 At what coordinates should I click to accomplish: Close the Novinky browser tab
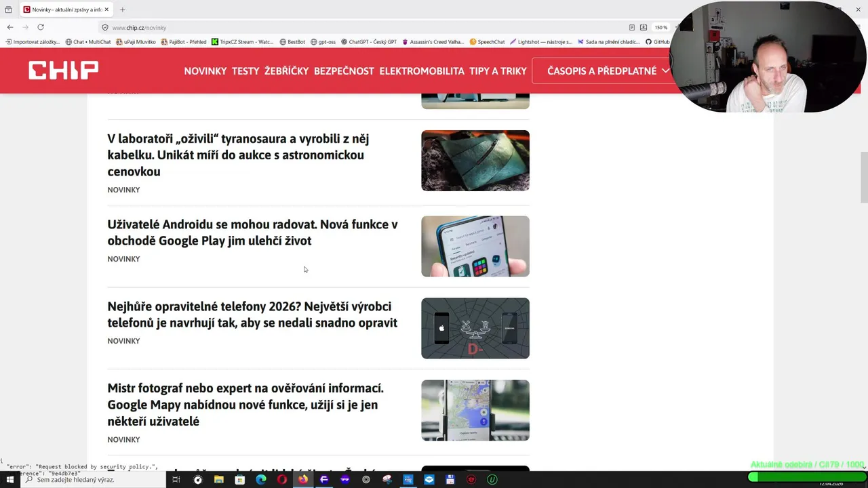(x=106, y=9)
